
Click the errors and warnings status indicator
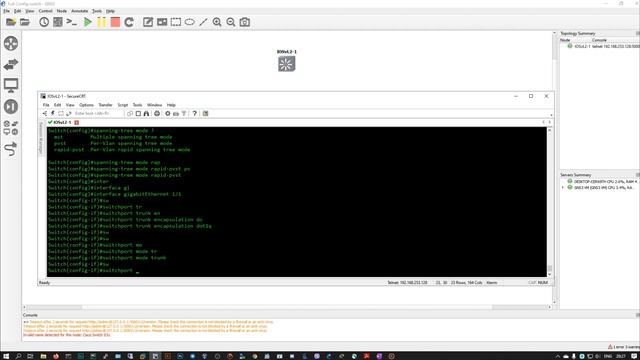623,347
